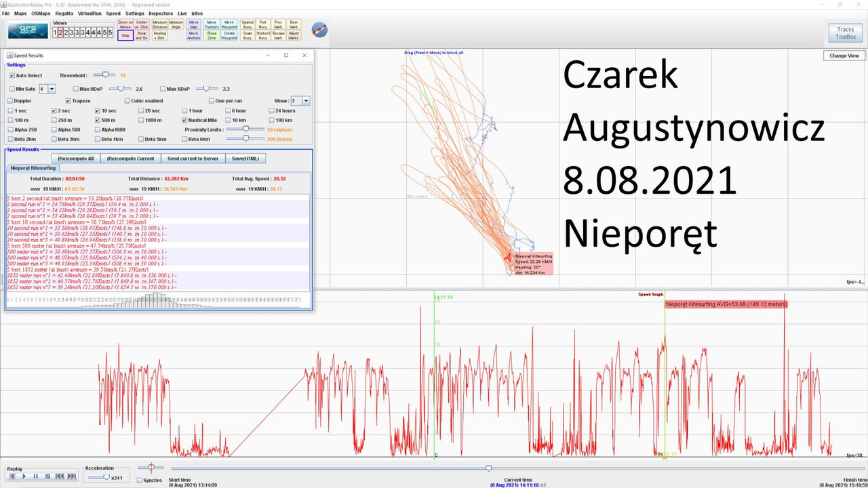Pause the replay
Image resolution: width=868 pixels, height=488 pixels.
[35, 476]
